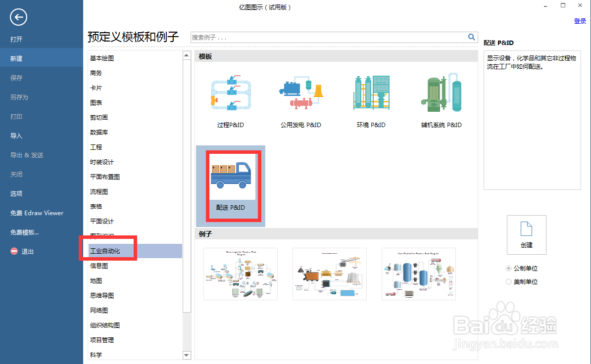591x364 pixels.
Task: Click 保存 in the sidebar
Action: [x=16, y=78]
